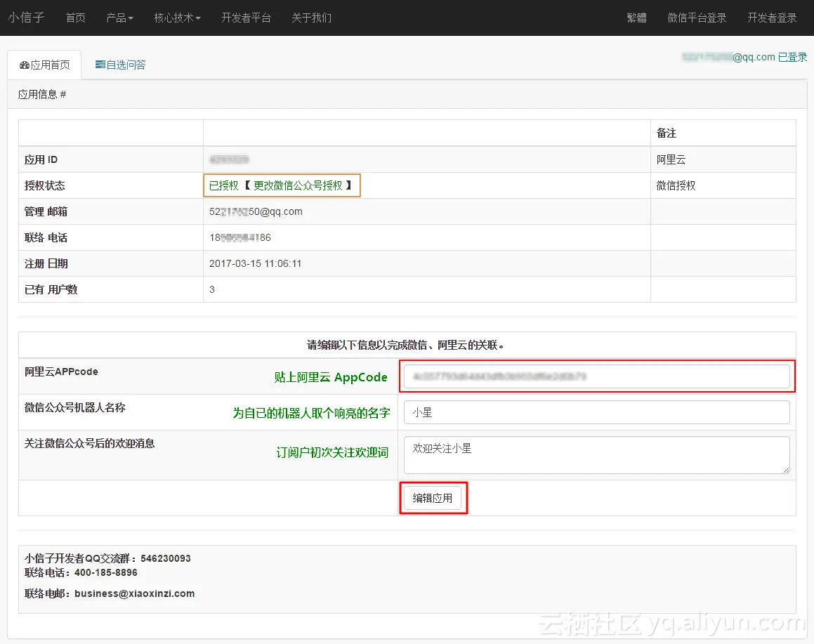Click the 联络电话 value ending in 186
This screenshot has width=814, height=644.
240,237
